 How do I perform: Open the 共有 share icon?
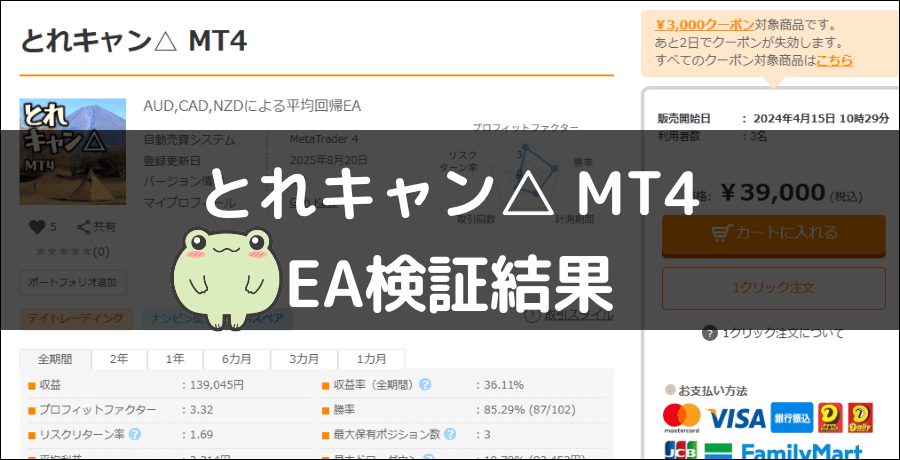pos(84,227)
